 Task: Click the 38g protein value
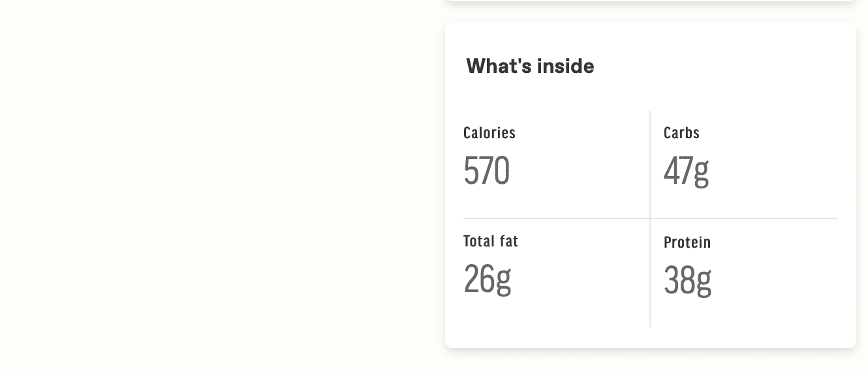click(687, 281)
